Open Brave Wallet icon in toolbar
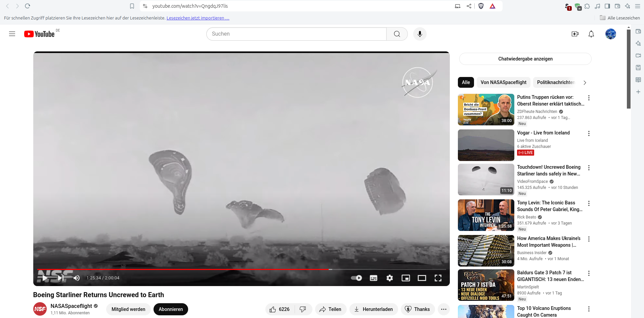The image size is (644, 318). click(617, 6)
